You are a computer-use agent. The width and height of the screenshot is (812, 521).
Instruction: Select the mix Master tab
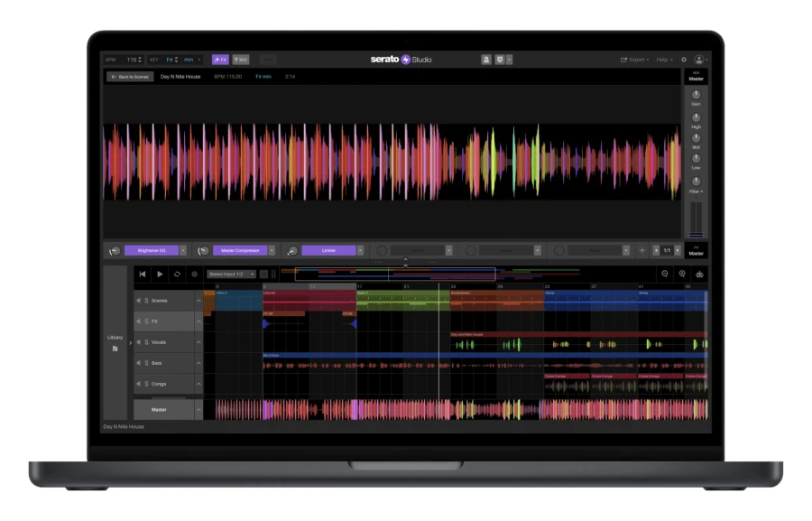(x=696, y=77)
